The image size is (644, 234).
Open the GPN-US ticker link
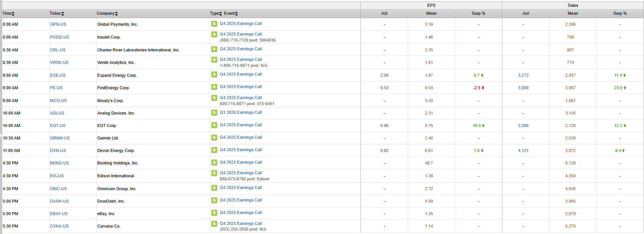click(x=58, y=24)
